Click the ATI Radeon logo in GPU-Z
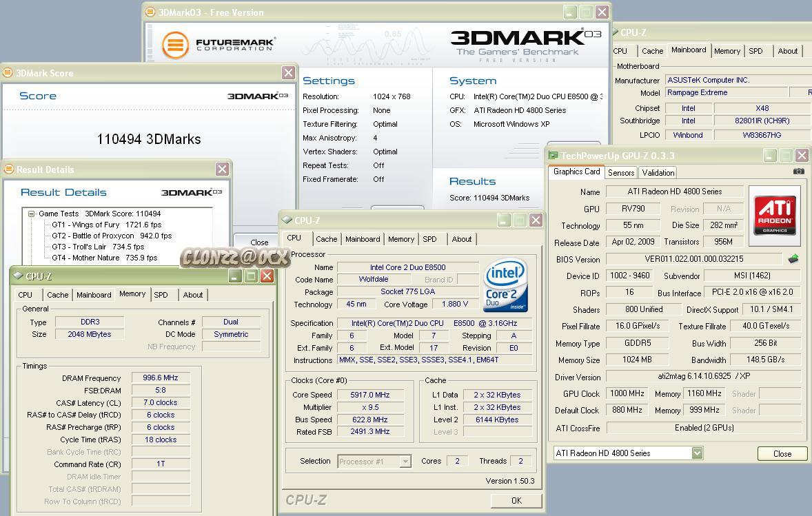The width and height of the screenshot is (812, 516). tap(775, 216)
